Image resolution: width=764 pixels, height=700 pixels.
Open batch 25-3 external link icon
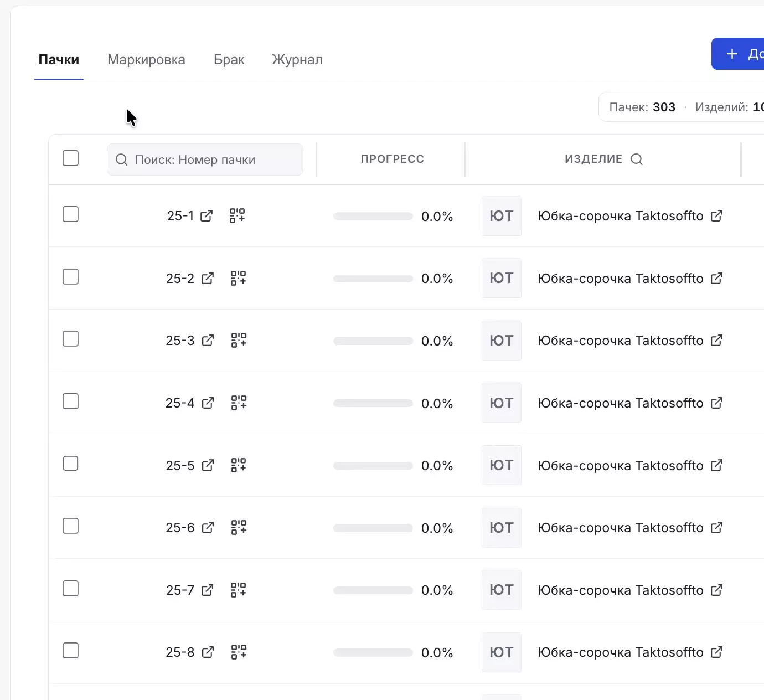(208, 341)
